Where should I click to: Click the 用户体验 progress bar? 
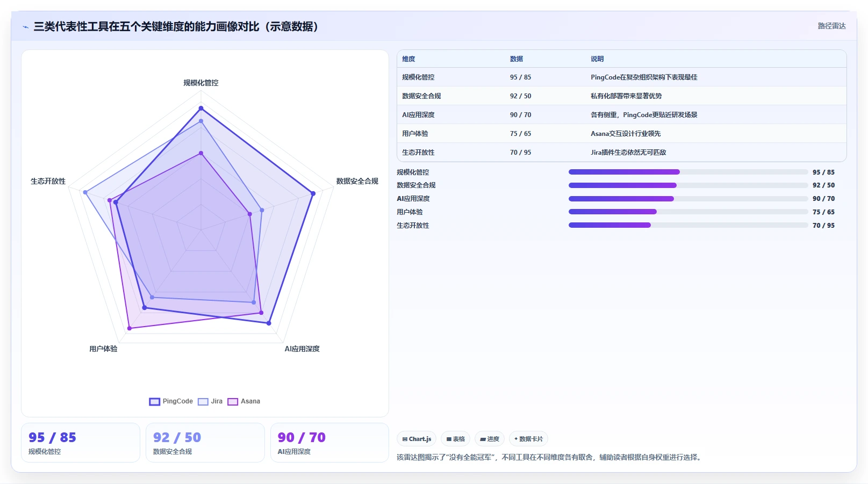point(688,212)
